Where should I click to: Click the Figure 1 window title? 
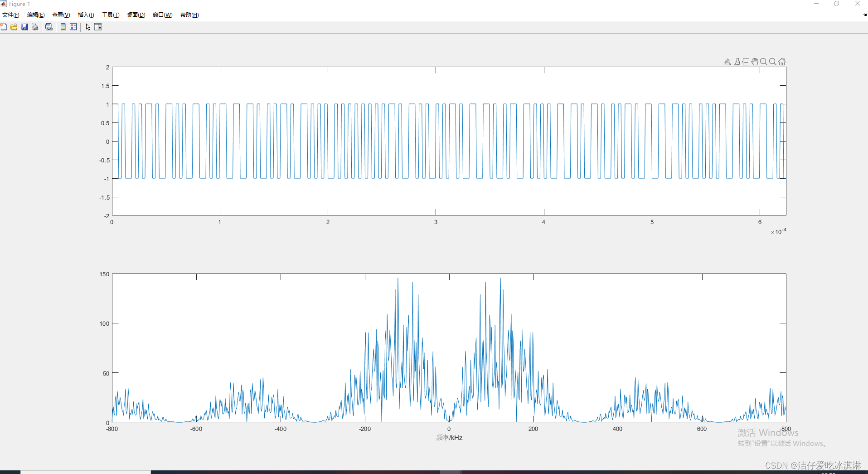click(19, 4)
